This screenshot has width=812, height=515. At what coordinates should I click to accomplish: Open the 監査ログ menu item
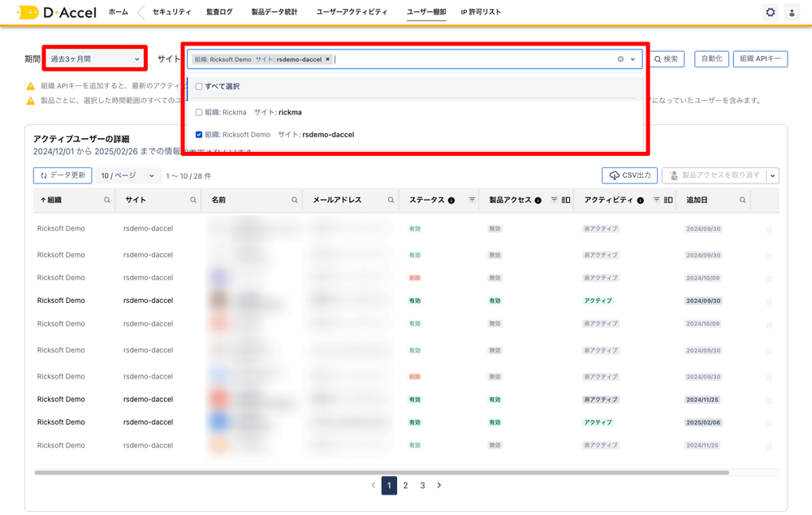[x=219, y=12]
